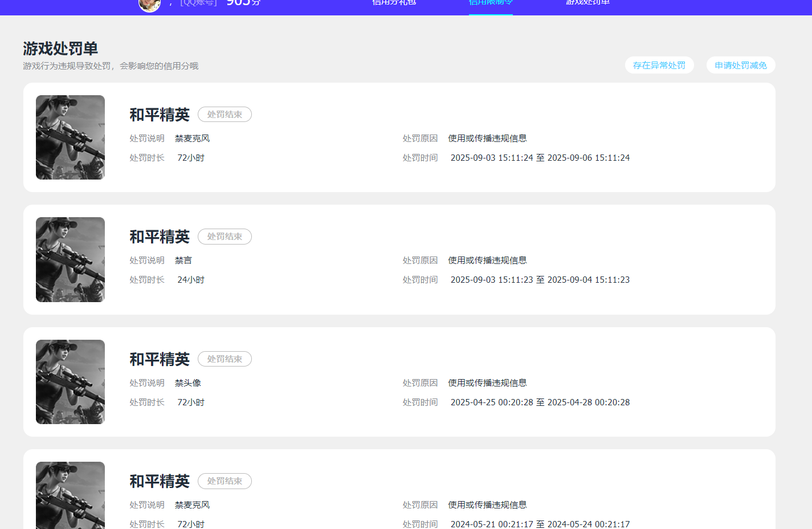The height and width of the screenshot is (529, 812).
Task: Click the 处罚结束 badge on the bottom card
Action: coord(225,481)
